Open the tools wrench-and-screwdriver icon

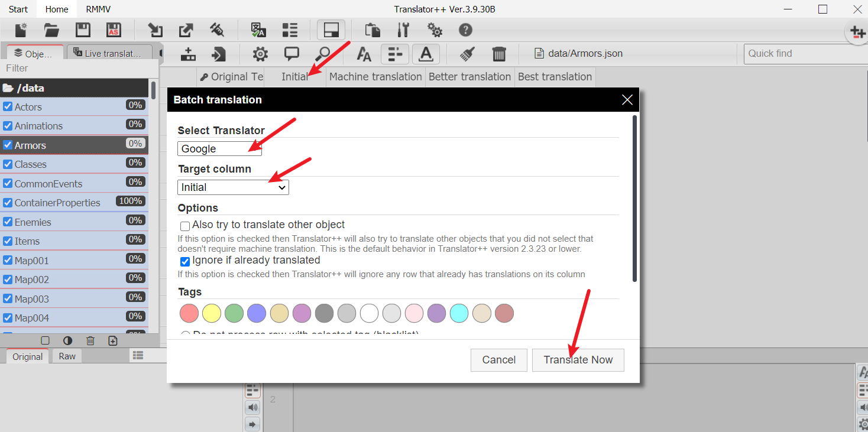click(403, 30)
